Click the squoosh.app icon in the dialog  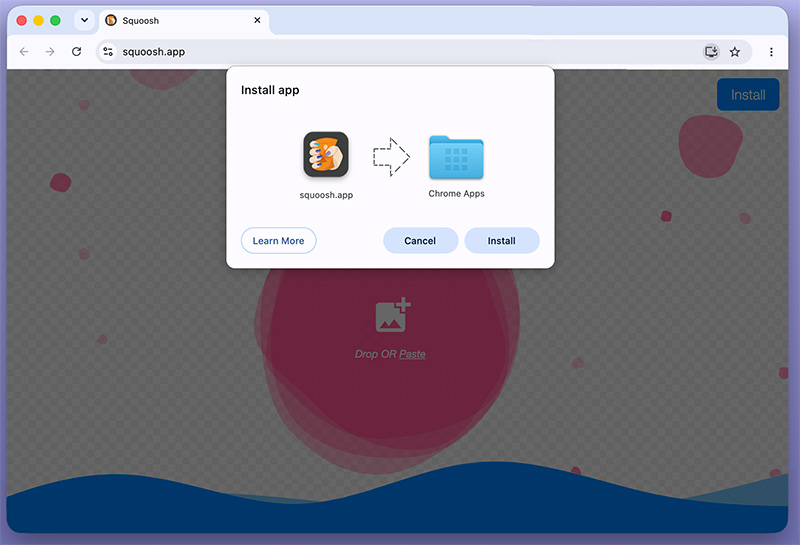326,155
